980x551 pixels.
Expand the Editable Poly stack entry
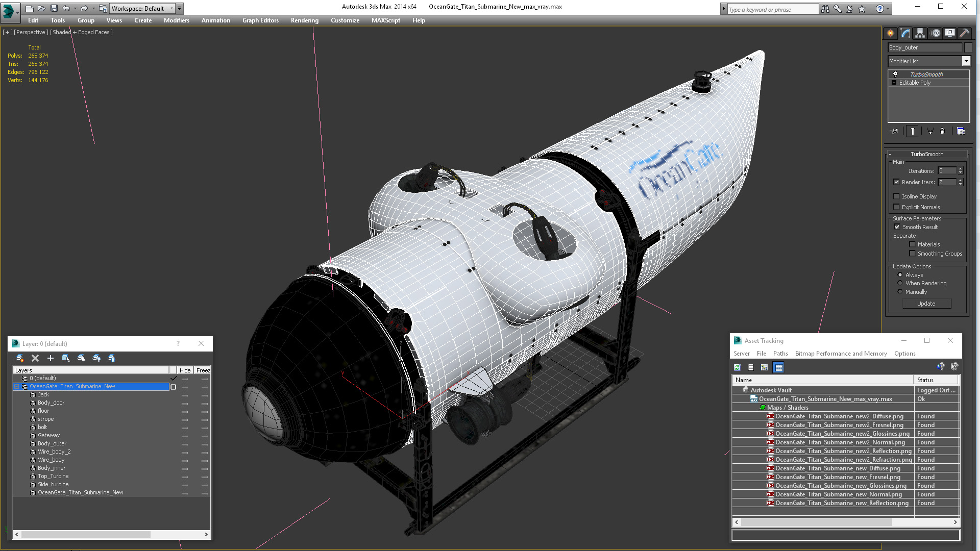(x=894, y=83)
